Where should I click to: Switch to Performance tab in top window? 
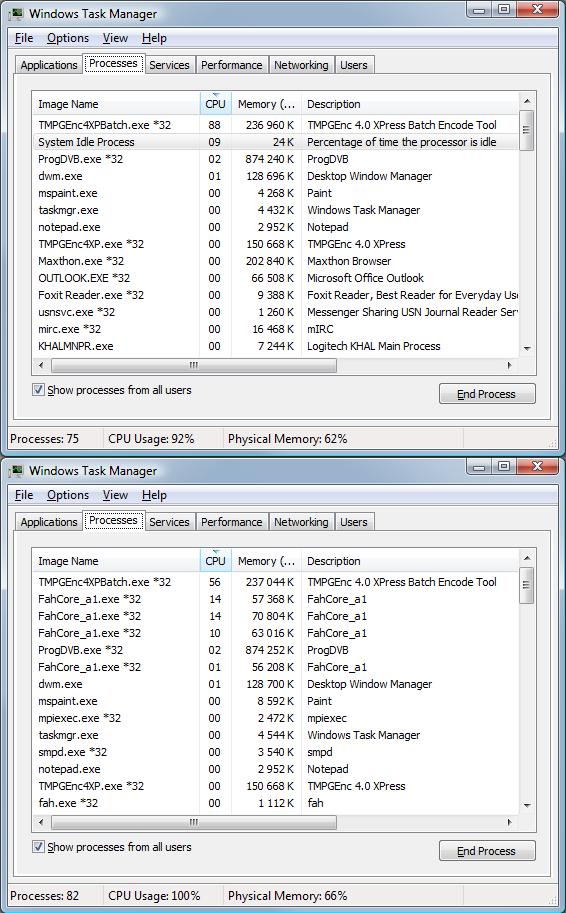pyautogui.click(x=232, y=65)
